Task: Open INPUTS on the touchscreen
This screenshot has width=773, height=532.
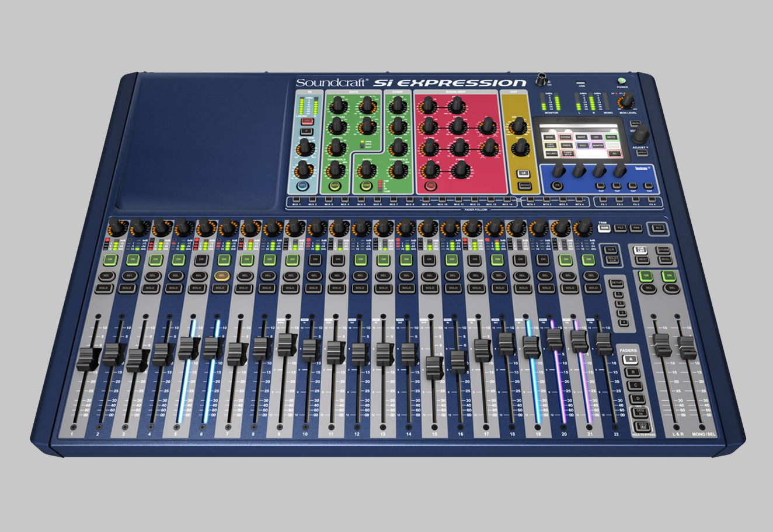Action: point(611,137)
